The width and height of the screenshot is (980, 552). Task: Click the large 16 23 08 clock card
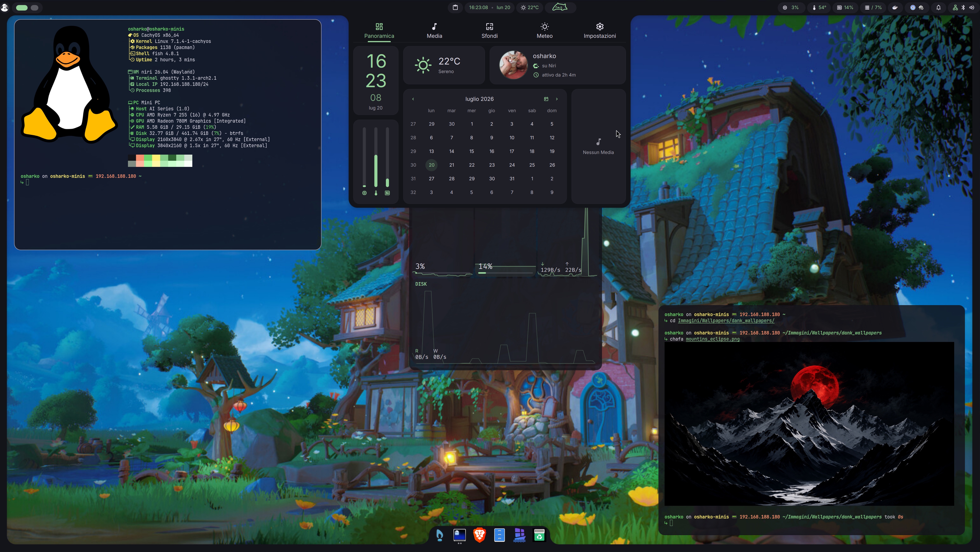click(x=376, y=80)
